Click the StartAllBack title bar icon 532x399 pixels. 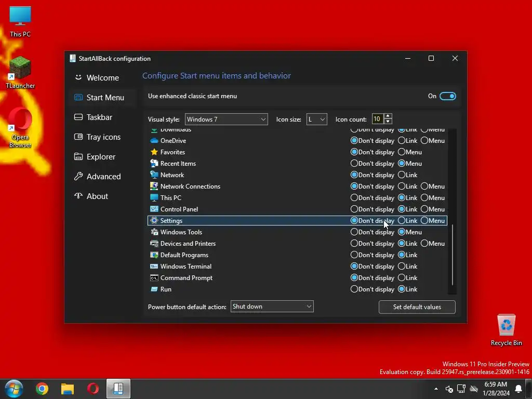pos(73,58)
